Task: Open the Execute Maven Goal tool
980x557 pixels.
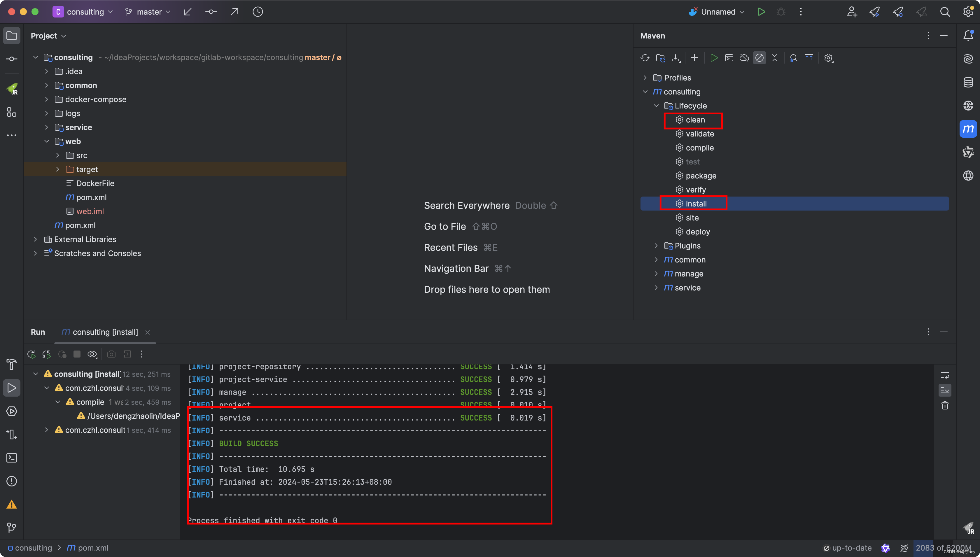Action: (x=729, y=58)
